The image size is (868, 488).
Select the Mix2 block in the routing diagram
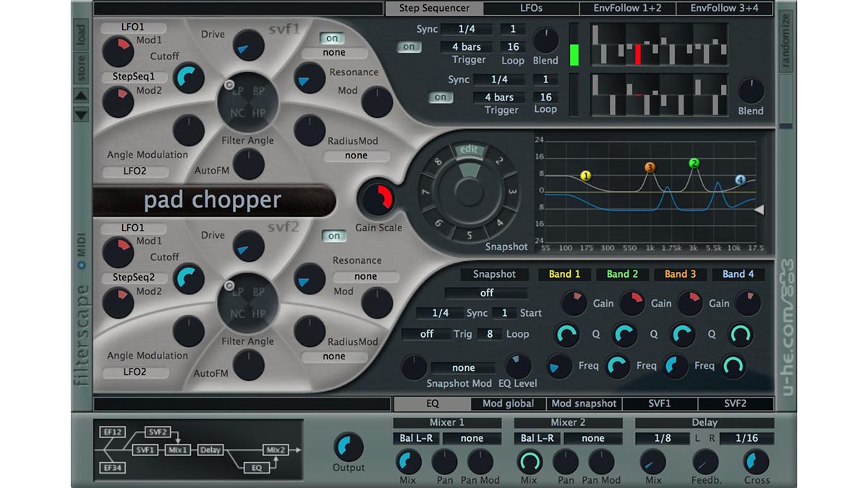275,450
